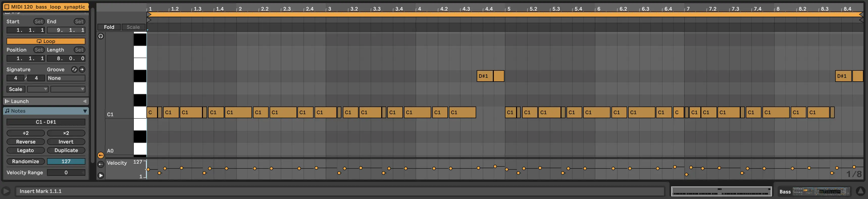
Task: Click the triangle icon beside Bass device
Action: pos(860,191)
